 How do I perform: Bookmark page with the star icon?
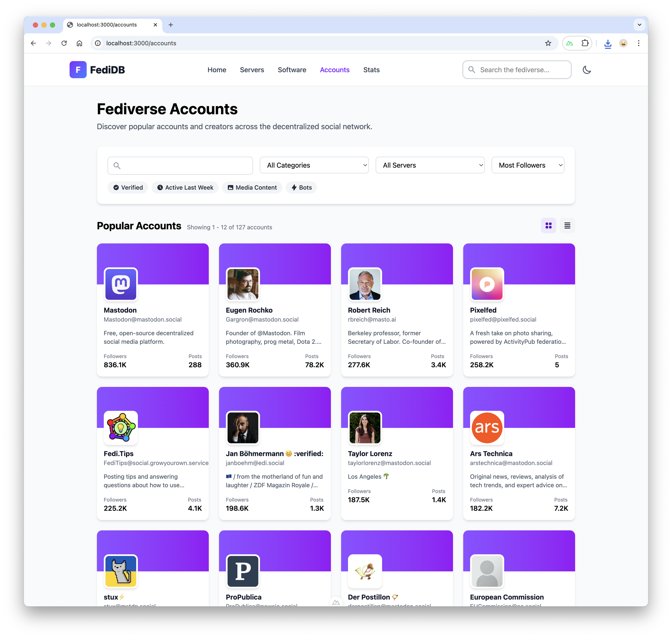pyautogui.click(x=548, y=43)
